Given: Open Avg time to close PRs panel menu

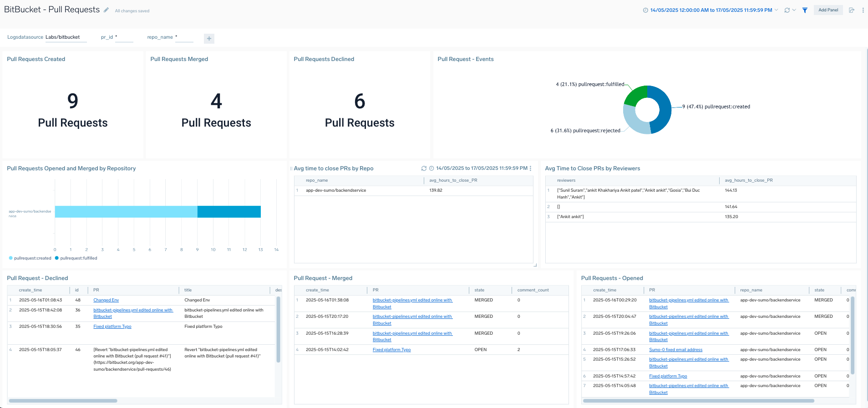Looking at the screenshot, I should [x=531, y=168].
